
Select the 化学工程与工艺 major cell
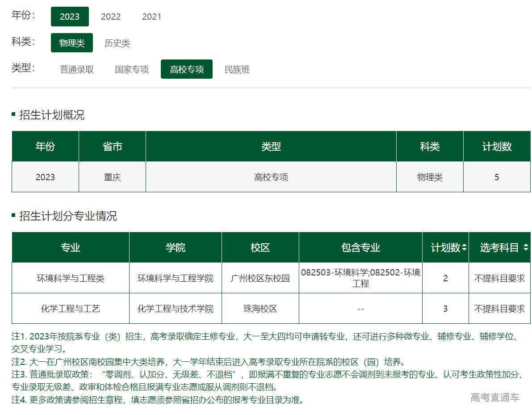[71, 309]
